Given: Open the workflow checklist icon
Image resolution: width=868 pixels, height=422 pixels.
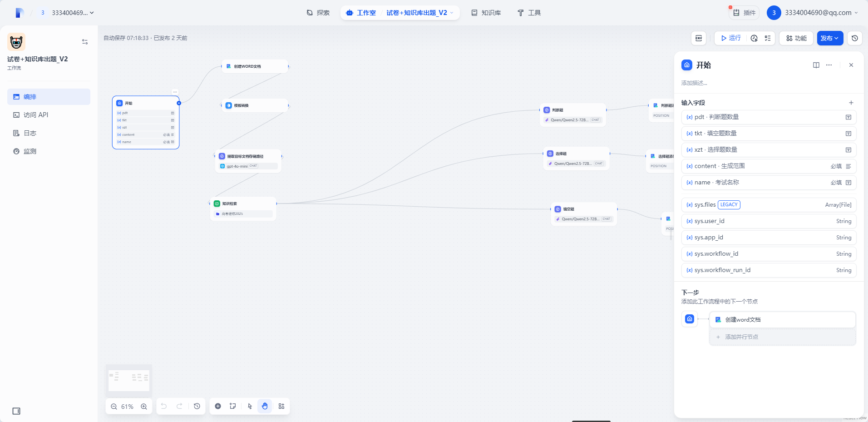Looking at the screenshot, I should pyautogui.click(x=768, y=38).
